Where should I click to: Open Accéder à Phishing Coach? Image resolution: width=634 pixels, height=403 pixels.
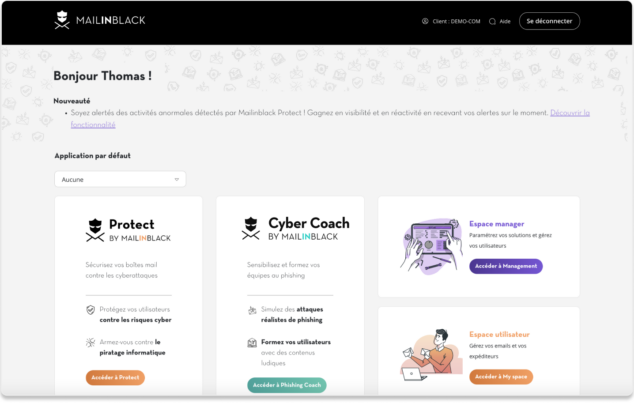(x=287, y=385)
